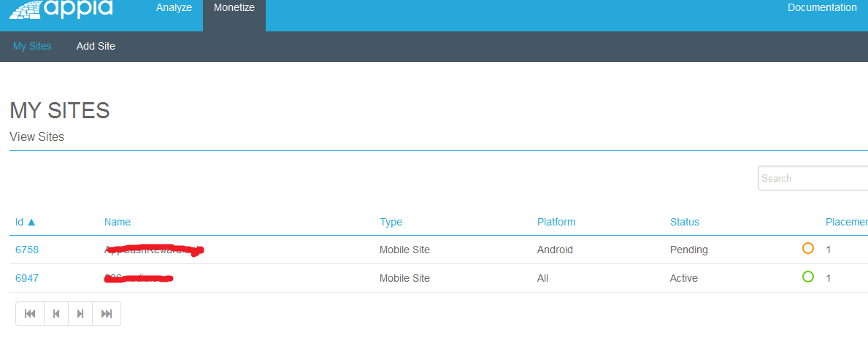Viewport: 868px width, 351px height.
Task: Click the orange Pending status circle
Action: point(808,248)
